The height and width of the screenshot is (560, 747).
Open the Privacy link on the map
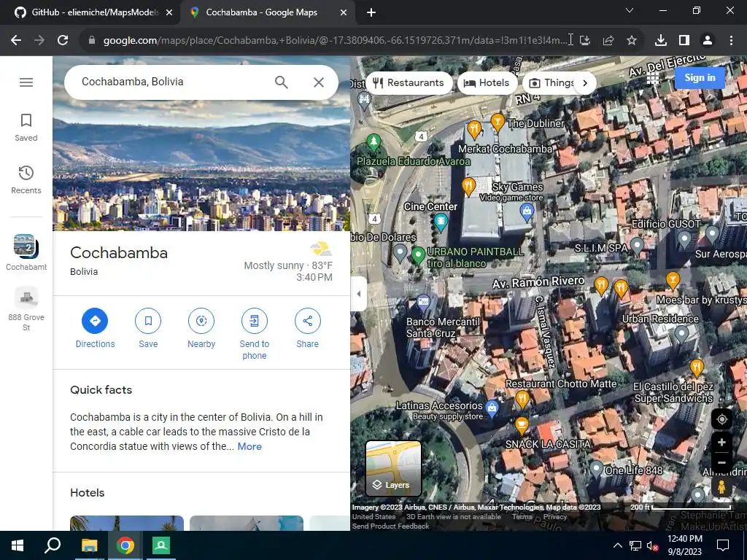point(555,517)
